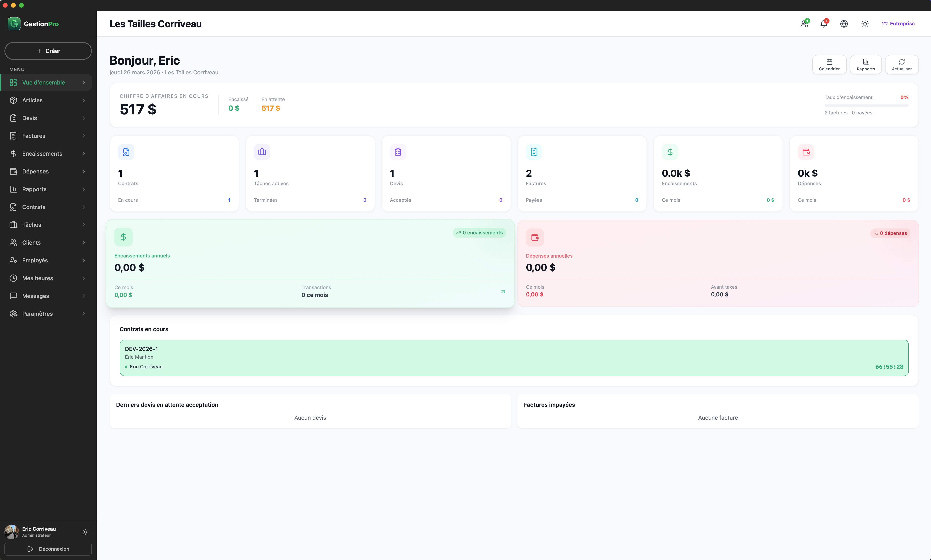Click the Factures icon in sidebar
The width and height of the screenshot is (931, 560).
(13, 136)
